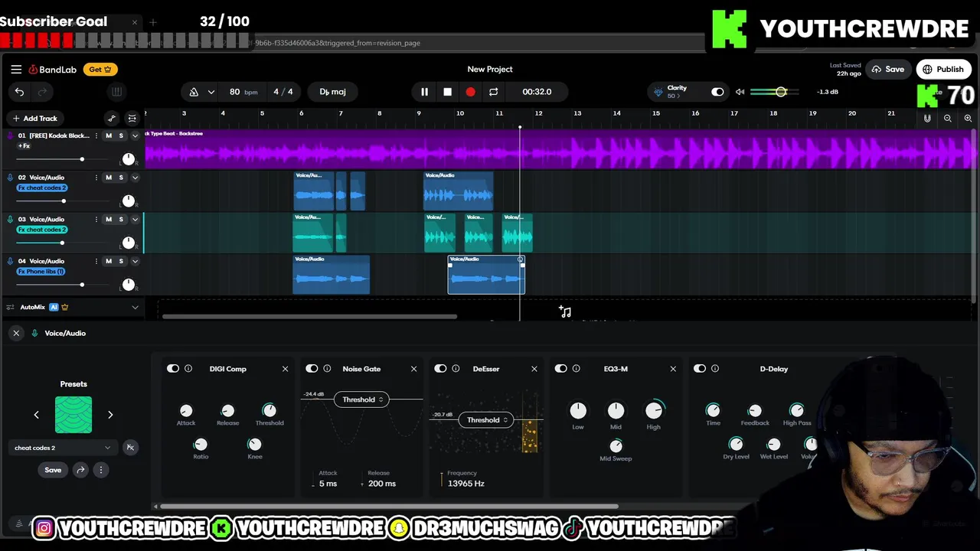Screen dimensions: 980x551
Task: Click the + Fx tag on track 01
Action: pos(24,146)
